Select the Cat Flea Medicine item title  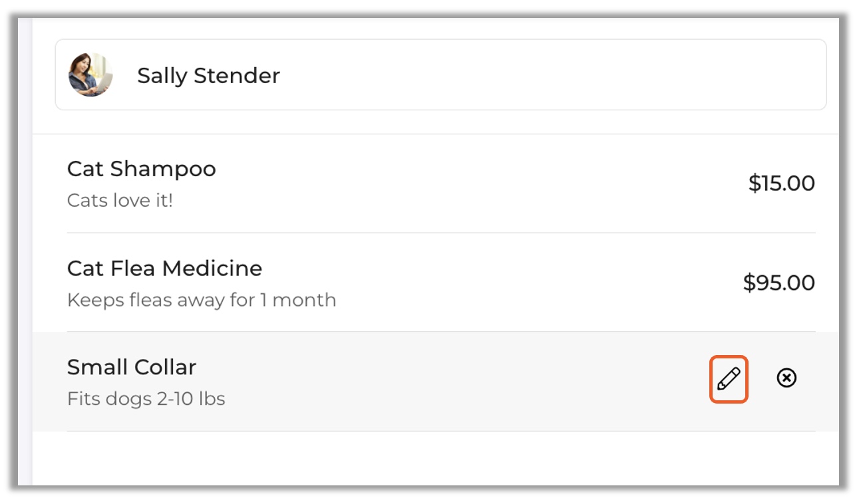click(164, 269)
